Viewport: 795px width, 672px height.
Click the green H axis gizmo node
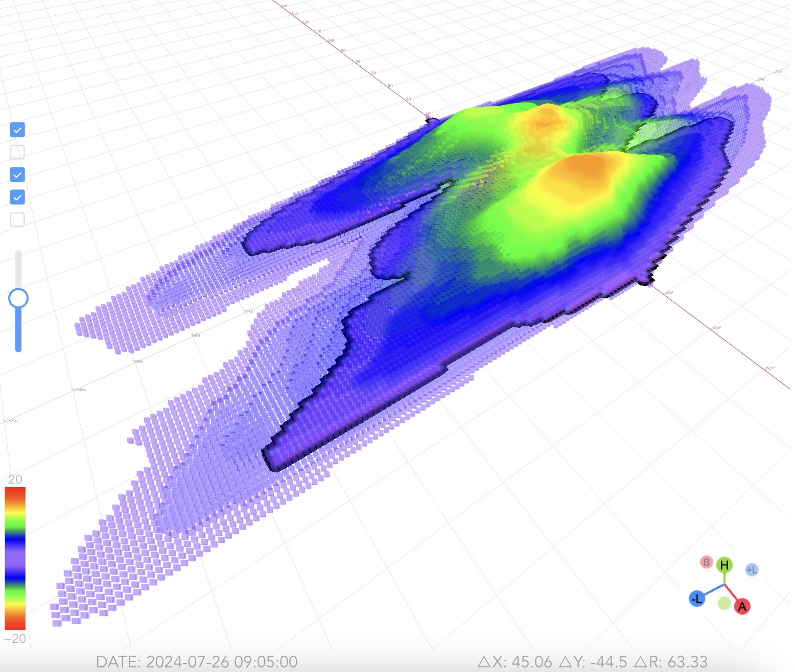coord(724,565)
